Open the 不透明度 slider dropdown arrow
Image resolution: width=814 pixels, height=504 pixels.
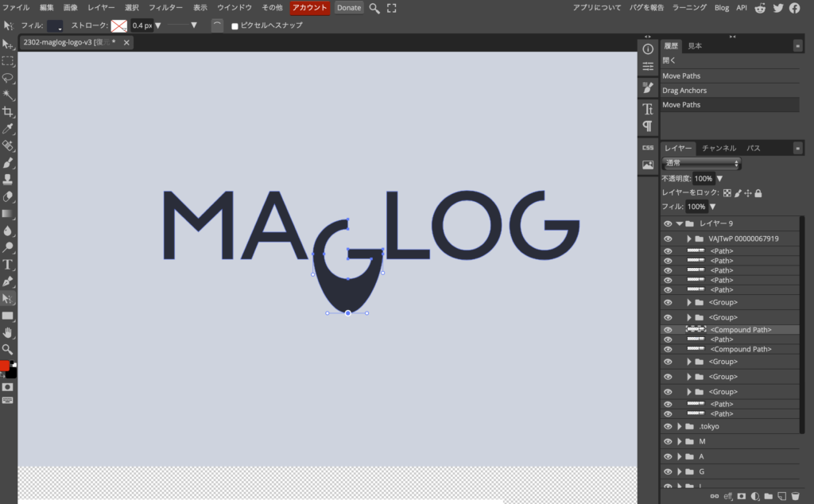[x=719, y=179]
